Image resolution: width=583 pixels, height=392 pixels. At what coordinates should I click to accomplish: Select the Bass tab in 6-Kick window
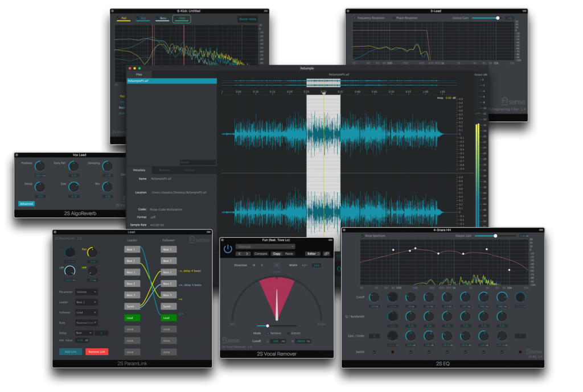coord(162,19)
